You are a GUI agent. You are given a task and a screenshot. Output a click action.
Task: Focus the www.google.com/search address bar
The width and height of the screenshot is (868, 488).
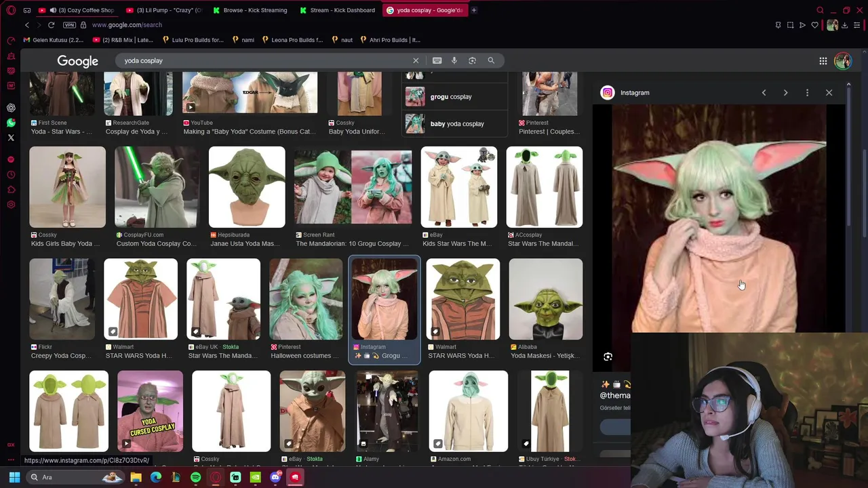tap(127, 25)
